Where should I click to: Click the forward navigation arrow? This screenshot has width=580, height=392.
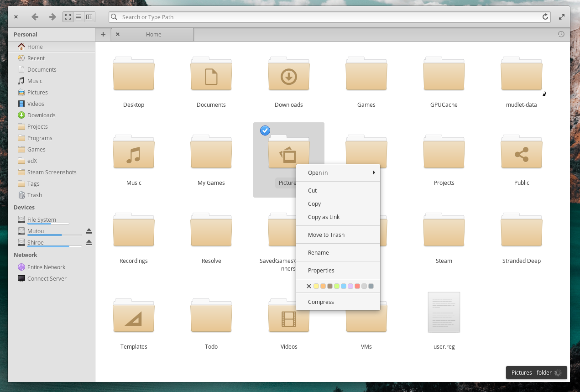click(x=52, y=17)
